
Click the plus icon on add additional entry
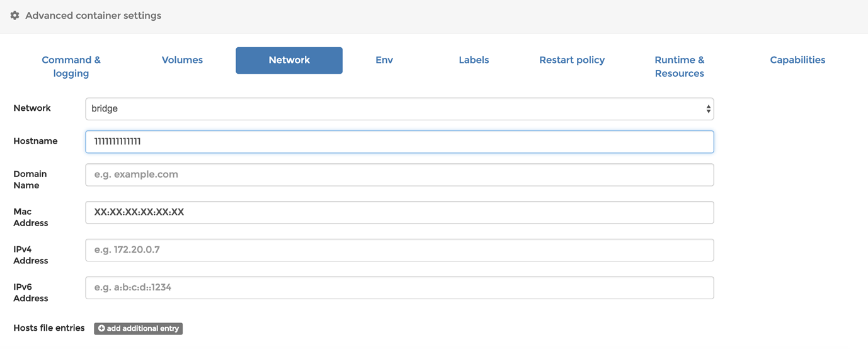tap(101, 328)
